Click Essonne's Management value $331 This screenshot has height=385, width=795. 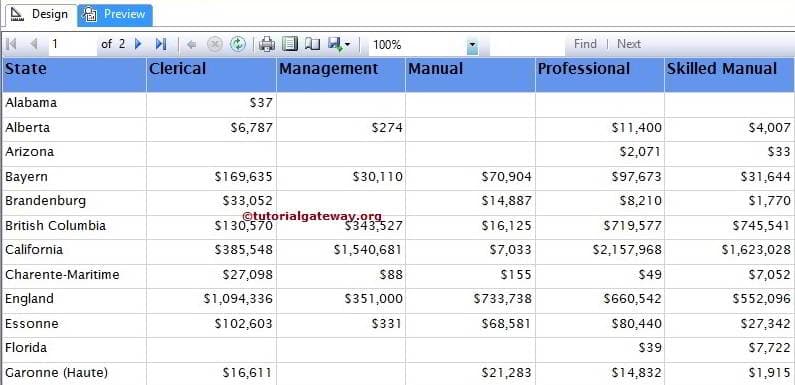[387, 324]
